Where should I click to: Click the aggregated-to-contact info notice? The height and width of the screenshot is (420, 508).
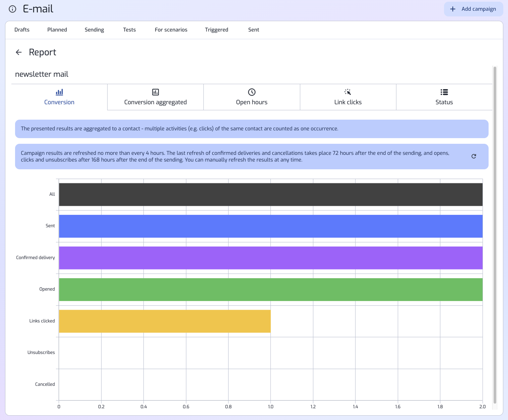252,129
